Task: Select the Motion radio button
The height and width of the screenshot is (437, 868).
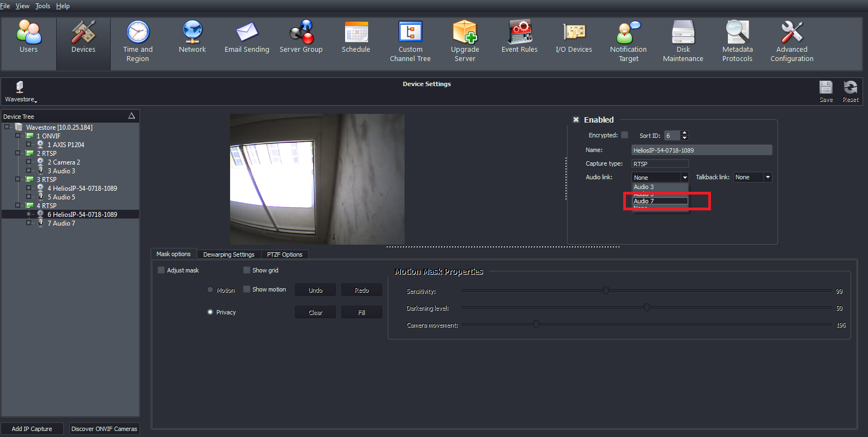Action: pyautogui.click(x=210, y=290)
